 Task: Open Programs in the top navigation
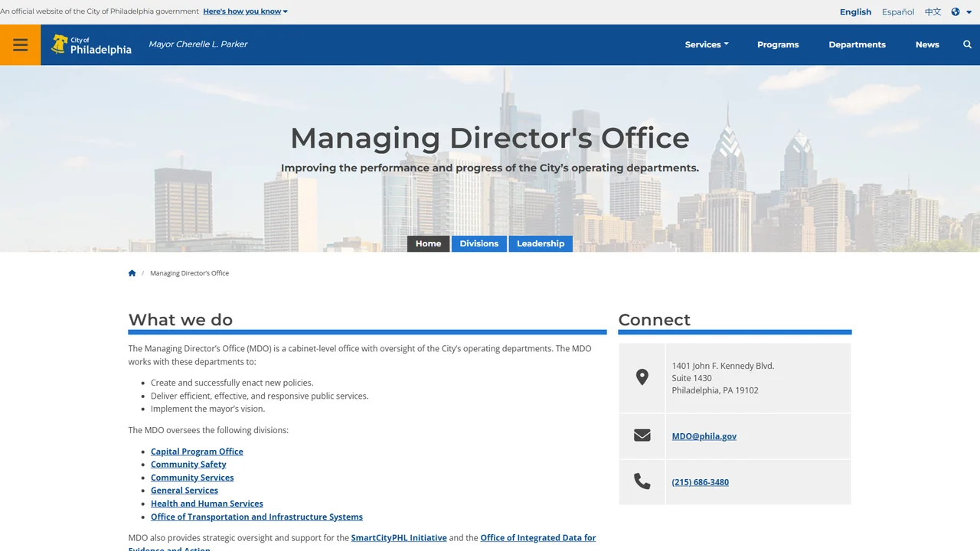click(x=778, y=44)
